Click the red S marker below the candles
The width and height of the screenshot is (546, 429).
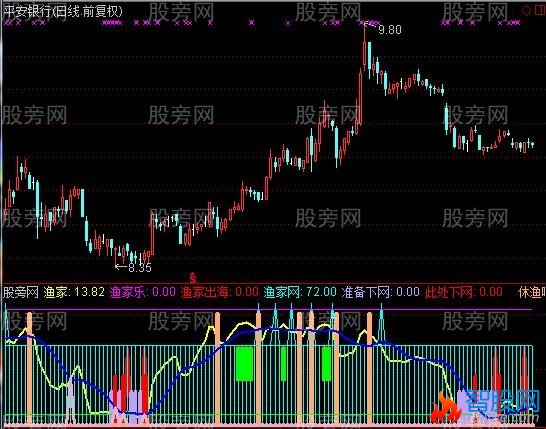pyautogui.click(x=193, y=278)
